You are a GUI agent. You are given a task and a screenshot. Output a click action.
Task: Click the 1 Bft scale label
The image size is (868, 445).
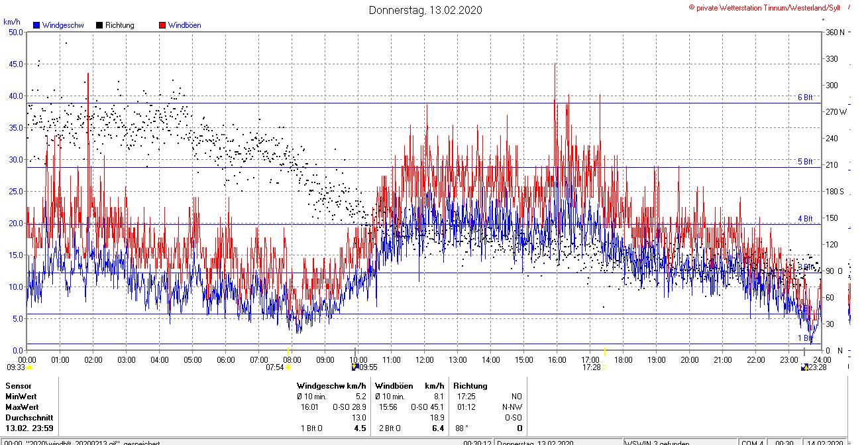click(805, 338)
